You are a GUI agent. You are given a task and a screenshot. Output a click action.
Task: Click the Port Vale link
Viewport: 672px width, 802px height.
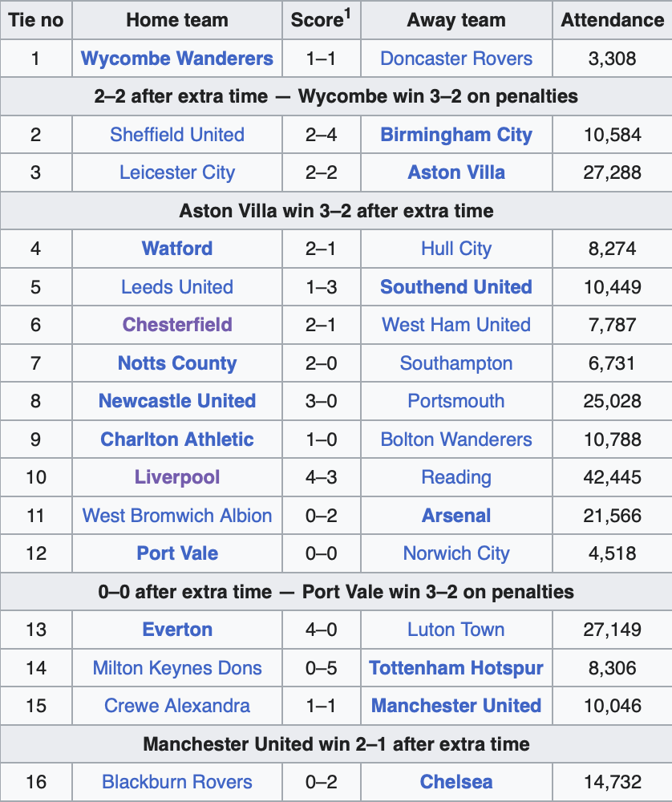point(177,553)
